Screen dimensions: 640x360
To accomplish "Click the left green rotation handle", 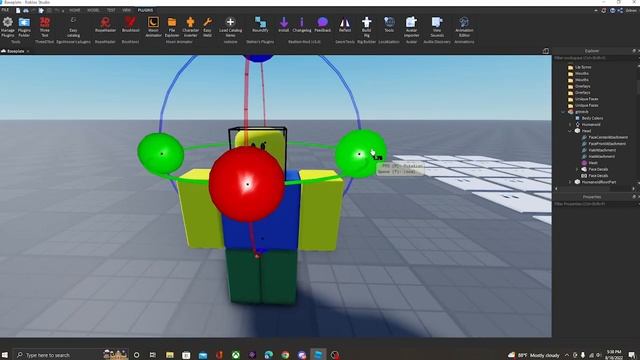I will pyautogui.click(x=161, y=153).
